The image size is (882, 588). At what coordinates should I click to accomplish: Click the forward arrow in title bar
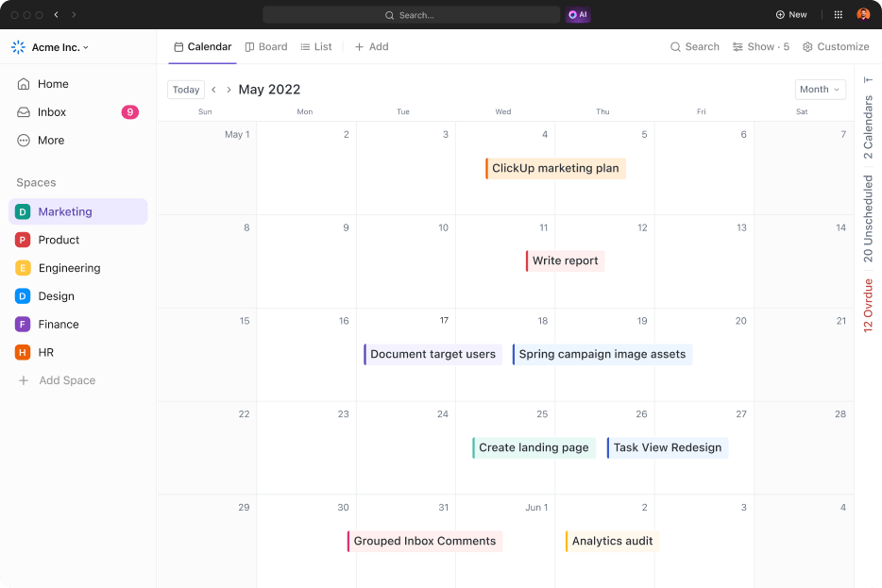tap(74, 14)
